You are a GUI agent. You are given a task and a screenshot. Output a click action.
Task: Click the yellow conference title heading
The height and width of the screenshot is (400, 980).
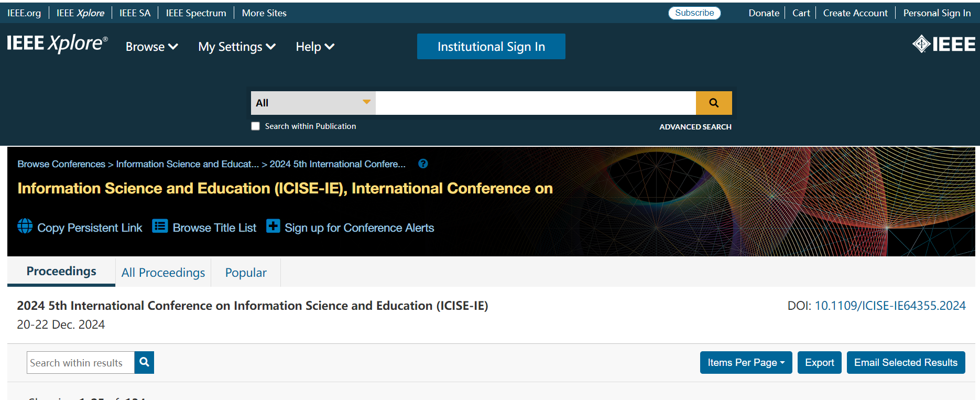pos(285,188)
